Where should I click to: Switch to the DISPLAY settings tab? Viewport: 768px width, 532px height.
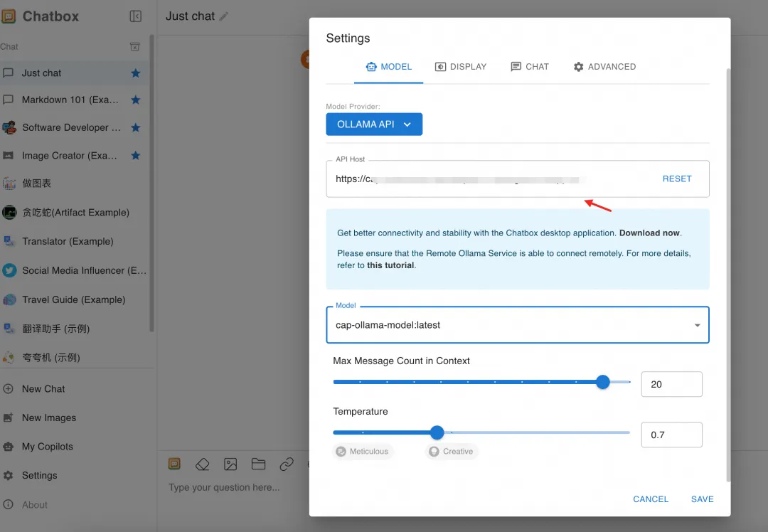pyautogui.click(x=461, y=67)
